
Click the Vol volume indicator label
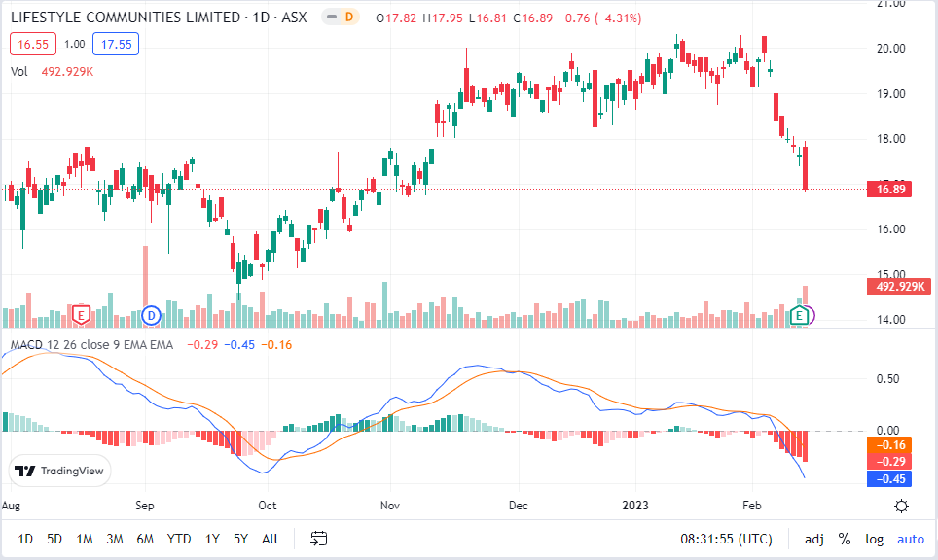coord(19,71)
